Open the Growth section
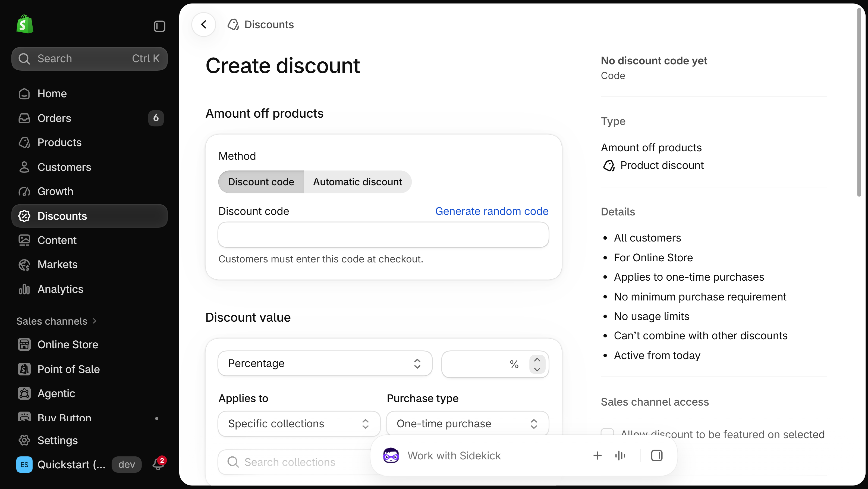The height and width of the screenshot is (489, 868). (x=89, y=191)
